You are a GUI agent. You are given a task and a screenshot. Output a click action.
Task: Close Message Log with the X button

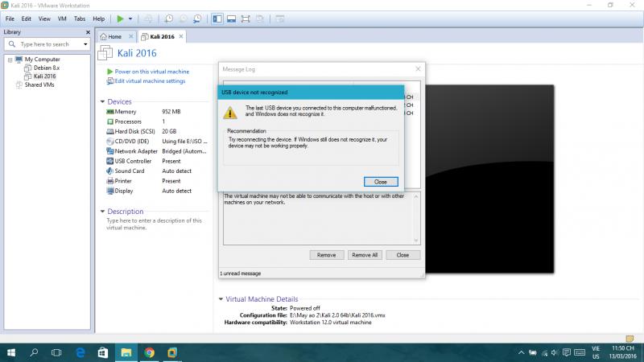coord(418,69)
